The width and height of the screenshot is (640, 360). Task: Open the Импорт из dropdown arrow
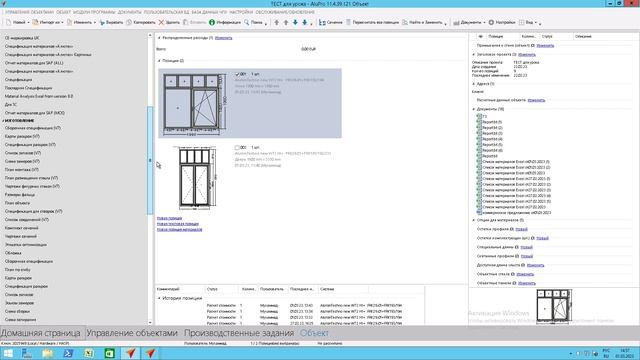[62, 22]
